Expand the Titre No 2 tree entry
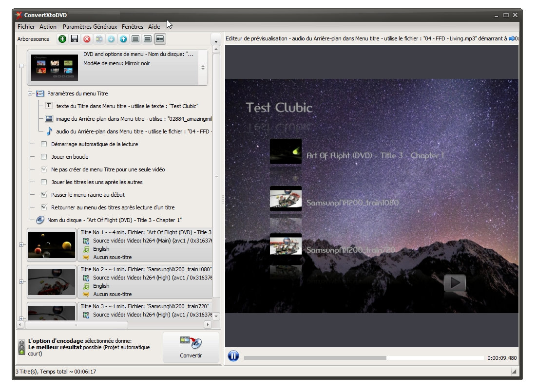 pos(21,281)
